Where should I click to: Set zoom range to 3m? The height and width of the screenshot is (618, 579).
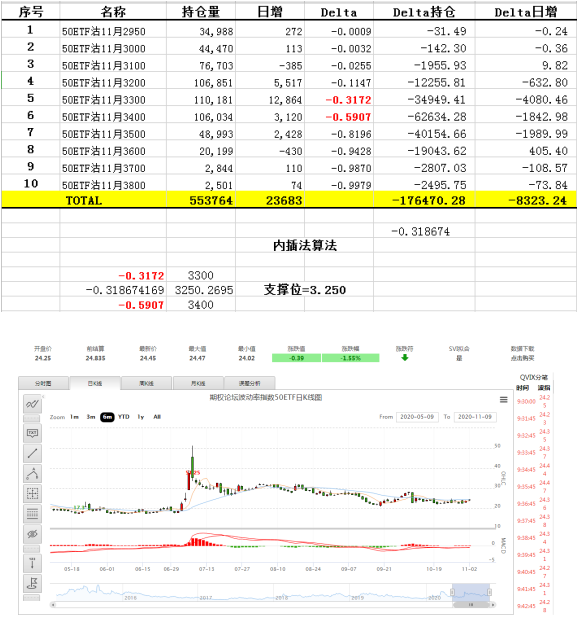(x=91, y=417)
